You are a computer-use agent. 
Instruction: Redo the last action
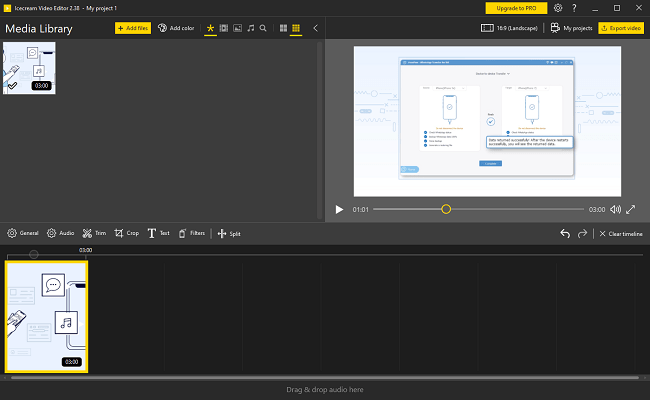(582, 233)
